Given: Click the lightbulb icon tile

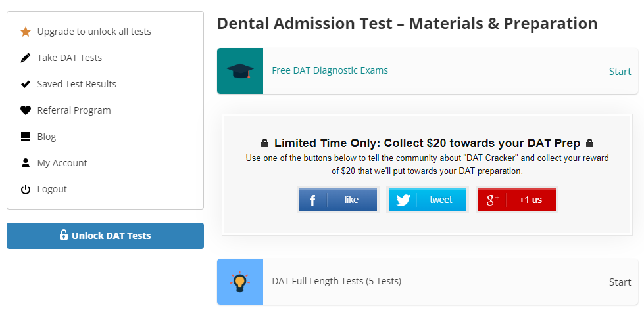Looking at the screenshot, I should (240, 282).
